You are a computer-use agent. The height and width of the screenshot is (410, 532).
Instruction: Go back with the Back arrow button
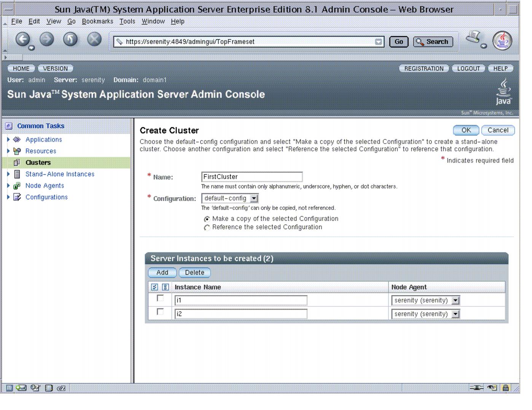click(23, 39)
